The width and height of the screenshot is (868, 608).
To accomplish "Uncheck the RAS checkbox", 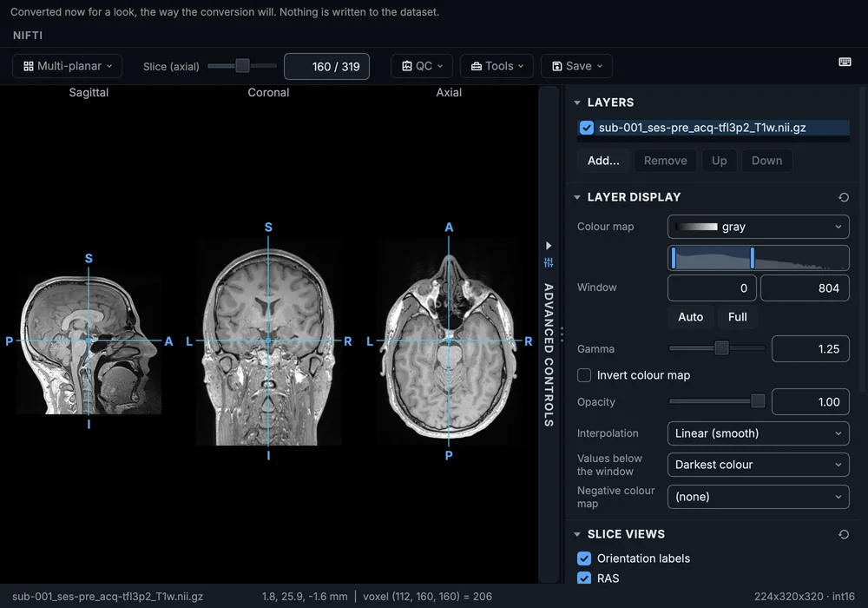I will pyautogui.click(x=584, y=578).
